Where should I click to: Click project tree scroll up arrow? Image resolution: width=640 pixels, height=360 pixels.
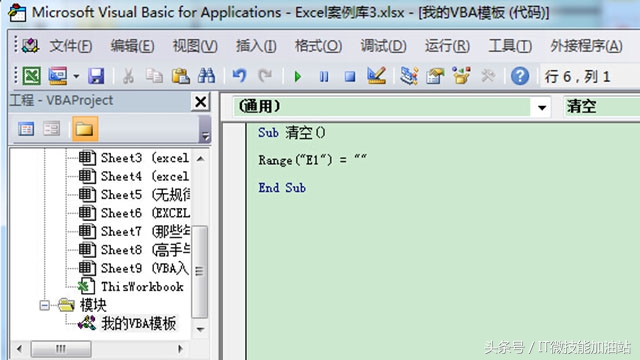[200, 158]
